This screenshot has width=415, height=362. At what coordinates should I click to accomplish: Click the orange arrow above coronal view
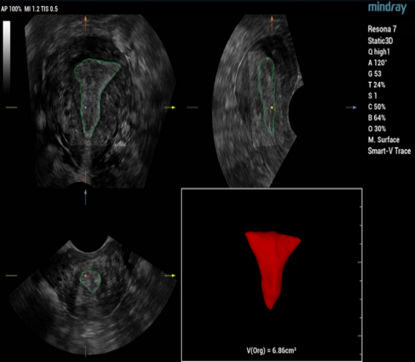85,23
